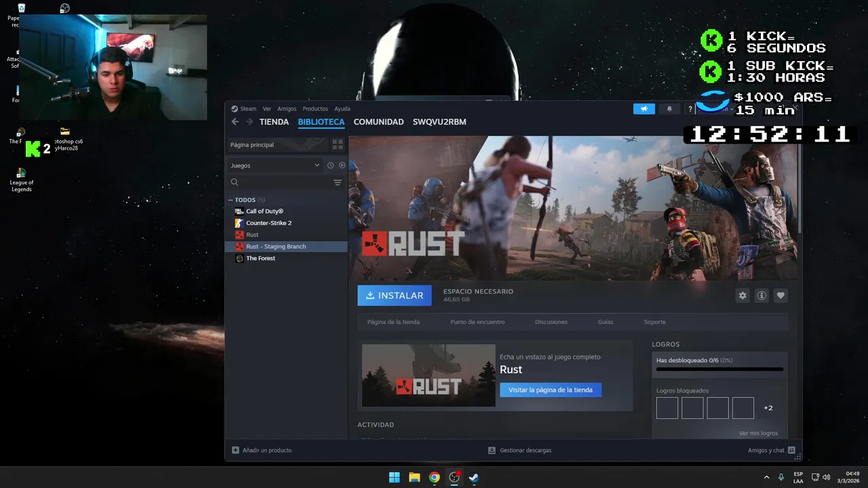Open League of Legends desktop shortcut

point(22,180)
